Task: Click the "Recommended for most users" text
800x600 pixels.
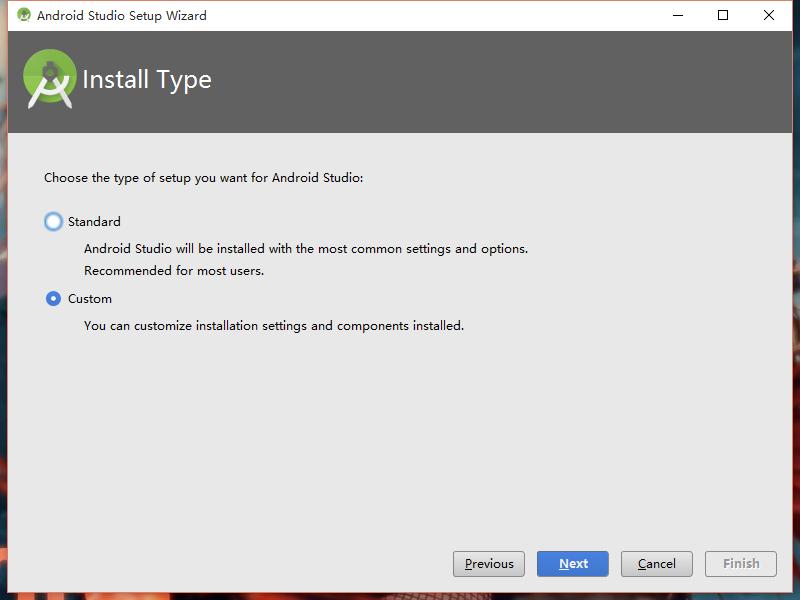Action: pos(174,271)
